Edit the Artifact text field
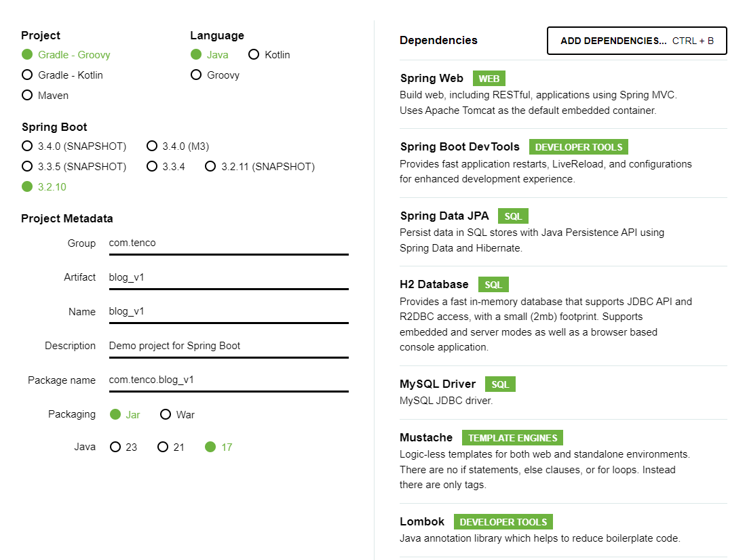Screen dimensions: 745x560 pyautogui.click(x=229, y=278)
